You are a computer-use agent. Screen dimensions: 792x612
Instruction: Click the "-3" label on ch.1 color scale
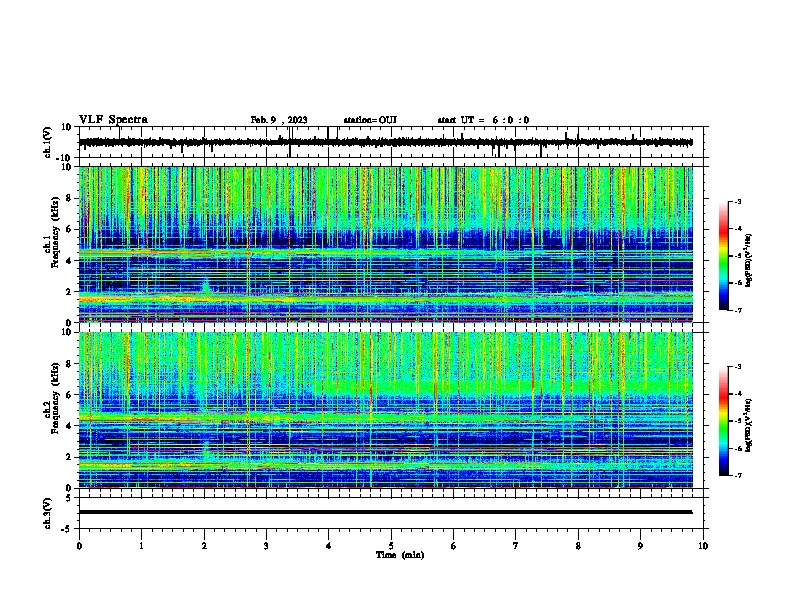(738, 202)
